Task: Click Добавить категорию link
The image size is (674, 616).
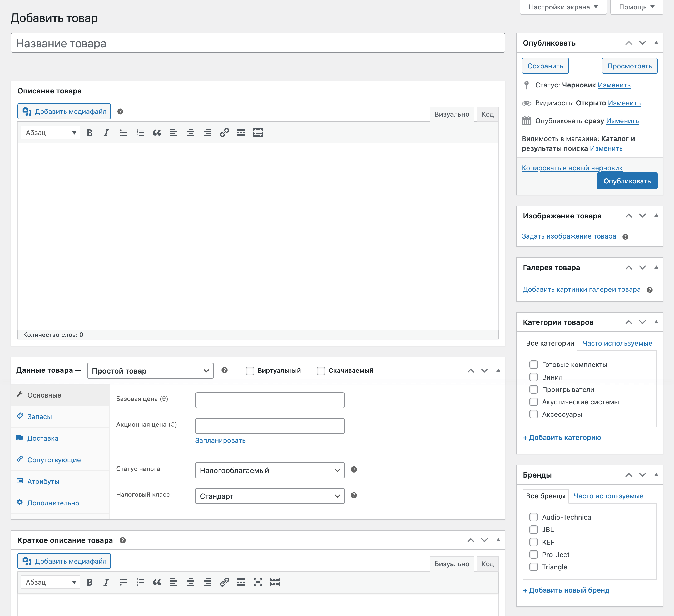Action: (562, 438)
